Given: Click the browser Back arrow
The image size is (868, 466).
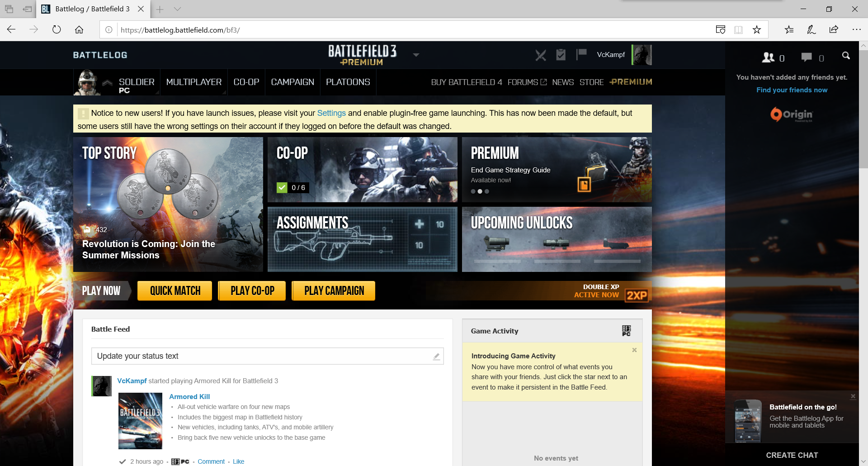Looking at the screenshot, I should [x=11, y=30].
